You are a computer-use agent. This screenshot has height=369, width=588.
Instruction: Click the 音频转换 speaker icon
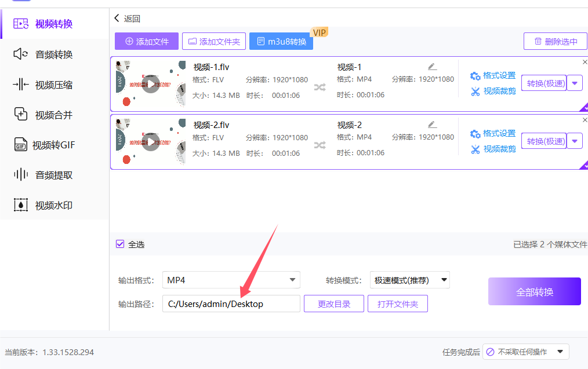(21, 54)
